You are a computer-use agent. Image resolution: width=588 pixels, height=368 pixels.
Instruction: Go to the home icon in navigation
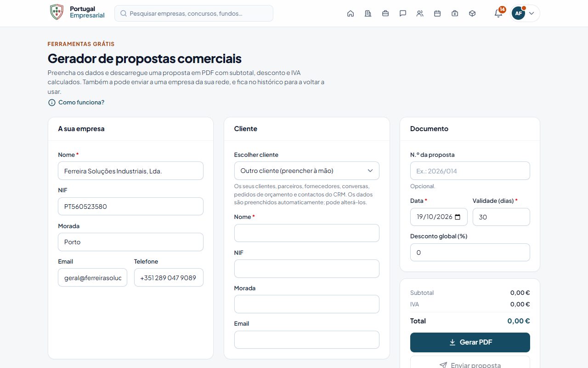click(351, 13)
